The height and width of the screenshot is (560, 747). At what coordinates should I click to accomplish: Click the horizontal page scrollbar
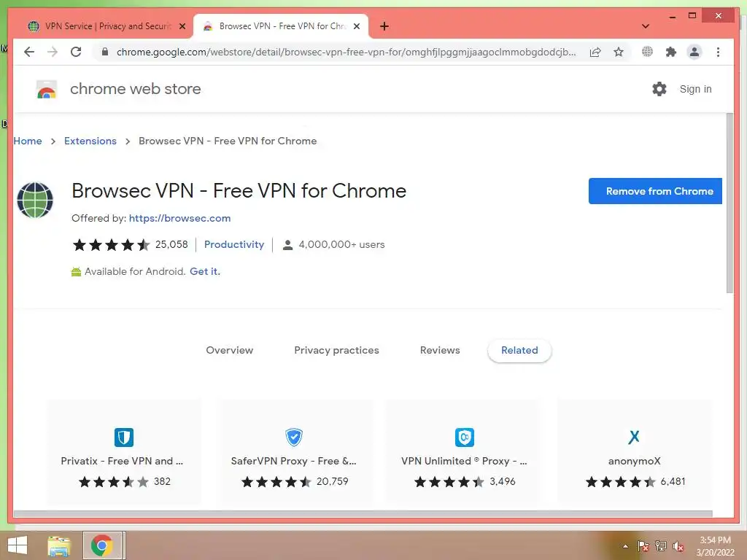[x=363, y=514]
